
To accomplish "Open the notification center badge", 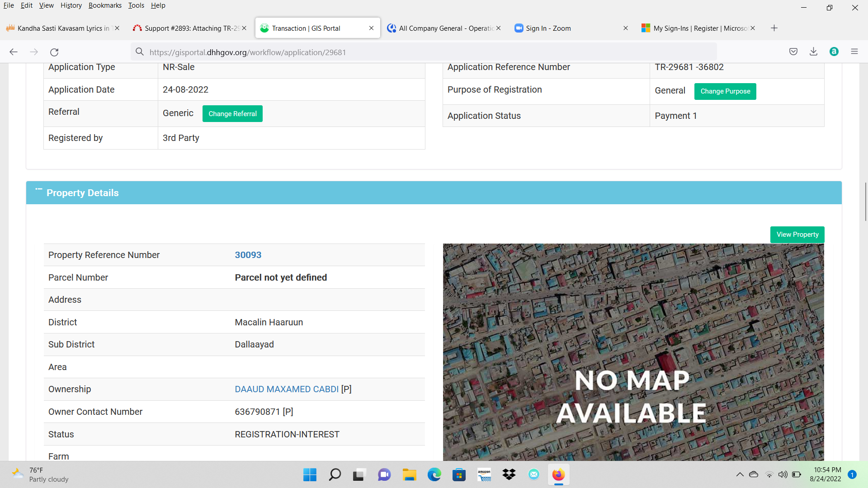I will pyautogui.click(x=852, y=474).
